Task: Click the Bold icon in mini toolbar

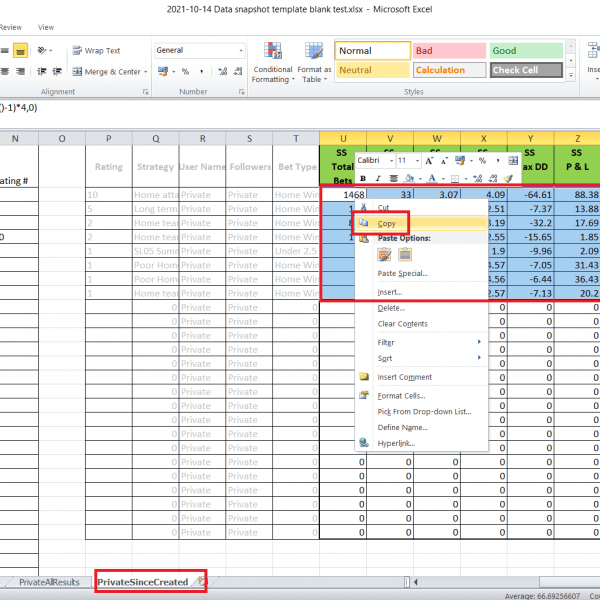Action: [363, 178]
